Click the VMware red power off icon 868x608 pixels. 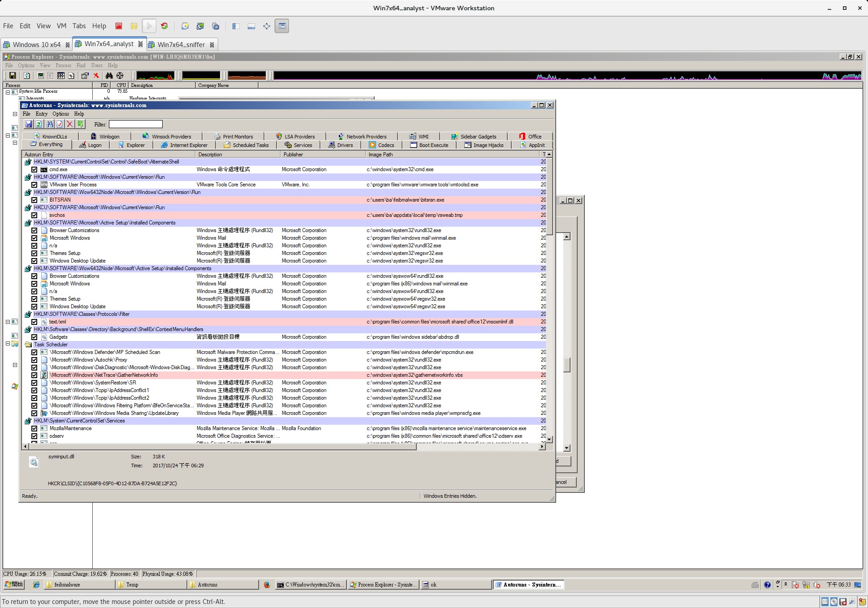pos(119,26)
